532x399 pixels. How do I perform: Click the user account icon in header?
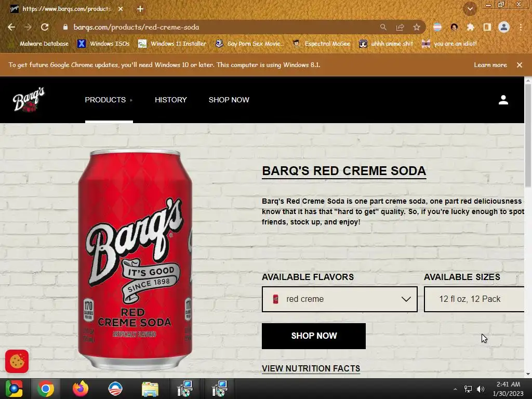click(503, 100)
